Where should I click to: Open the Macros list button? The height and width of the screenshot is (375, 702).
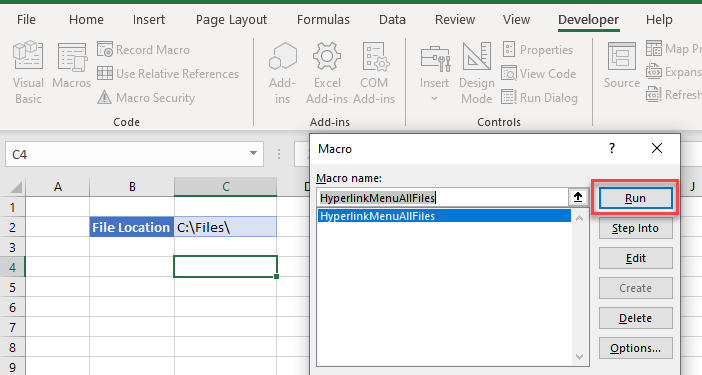click(x=71, y=65)
